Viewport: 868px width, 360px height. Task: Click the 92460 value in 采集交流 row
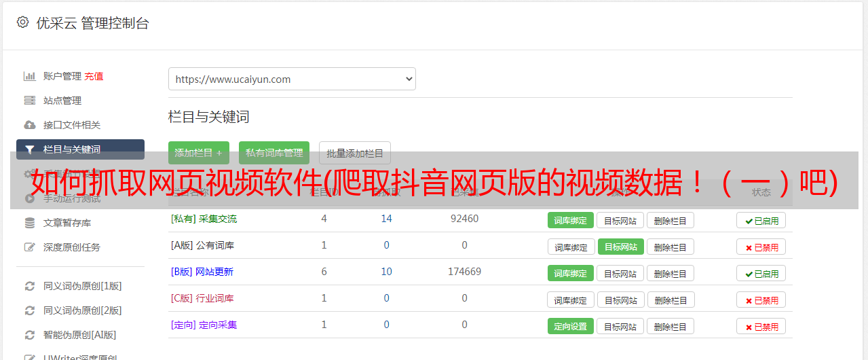coord(464,219)
